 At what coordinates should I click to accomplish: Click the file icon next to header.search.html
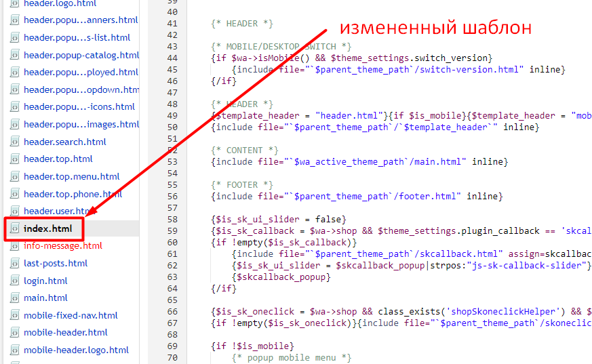14,142
